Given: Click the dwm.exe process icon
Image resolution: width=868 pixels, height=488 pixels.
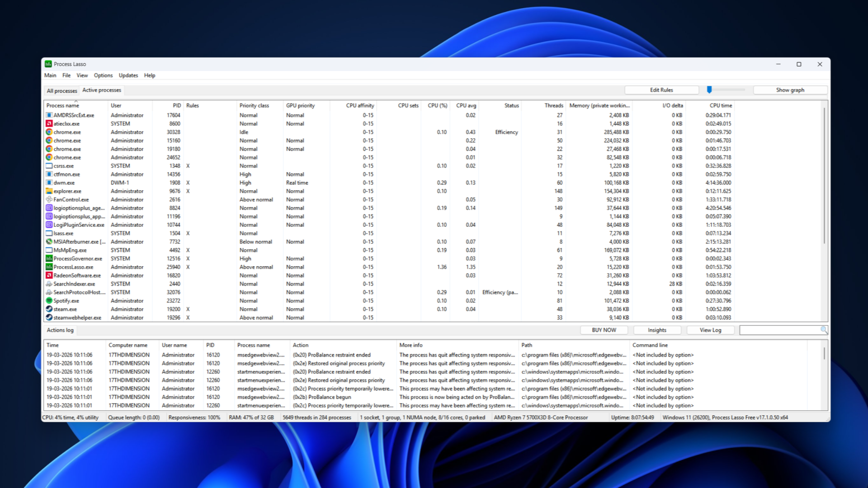Looking at the screenshot, I should pyautogui.click(x=49, y=183).
